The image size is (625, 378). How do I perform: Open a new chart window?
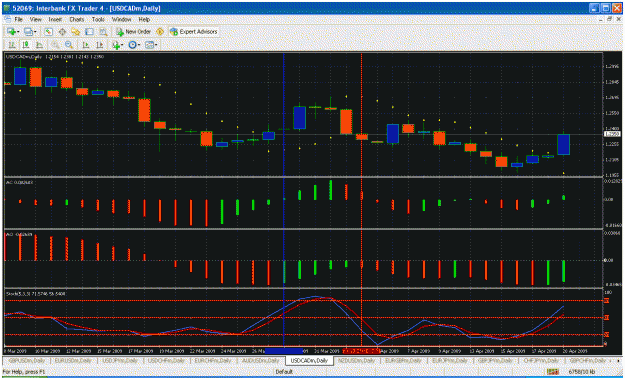tap(11, 32)
